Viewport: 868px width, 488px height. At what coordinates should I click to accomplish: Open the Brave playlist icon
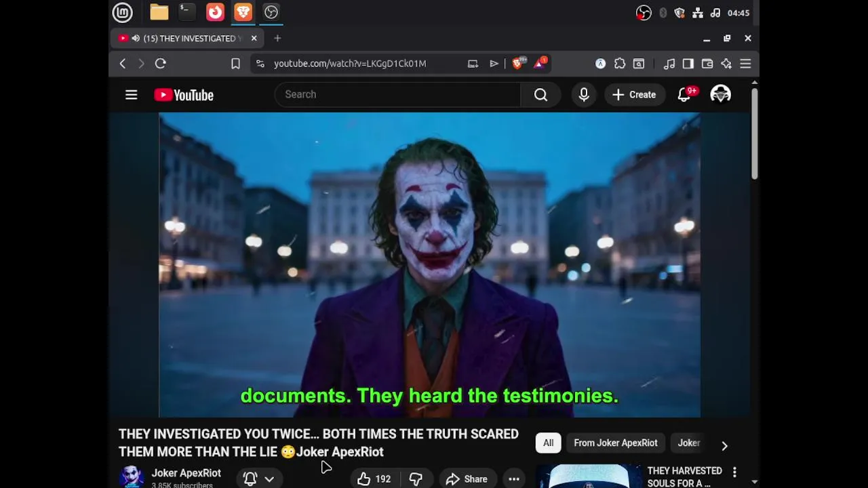click(494, 64)
